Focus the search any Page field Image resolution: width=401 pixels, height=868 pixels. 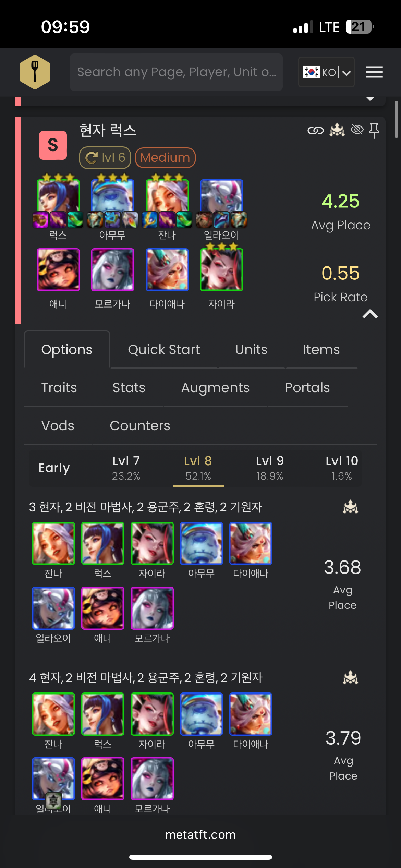point(176,72)
